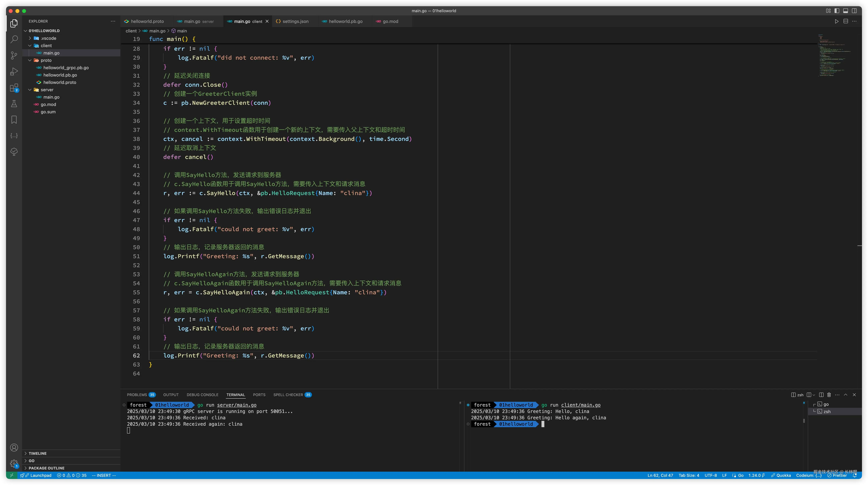Open the PROBLEMS panel tab
This screenshot has height=485, width=868.
click(137, 395)
